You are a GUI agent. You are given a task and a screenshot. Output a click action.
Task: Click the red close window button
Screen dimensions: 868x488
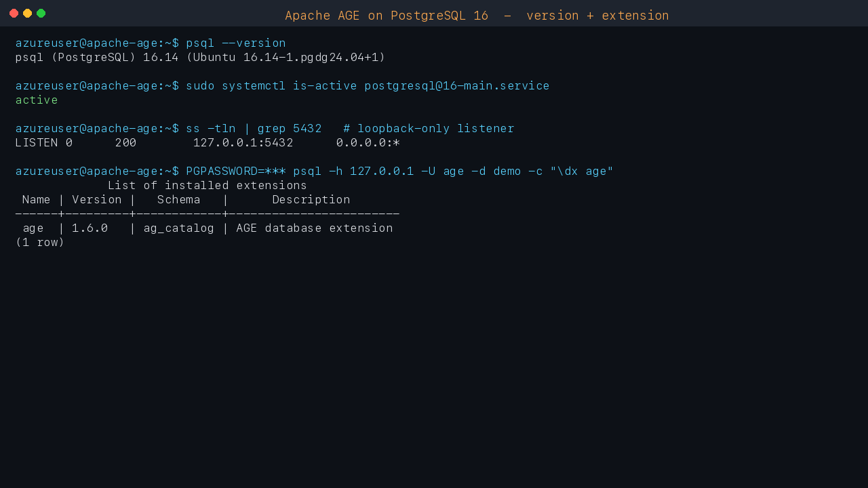pos(14,14)
